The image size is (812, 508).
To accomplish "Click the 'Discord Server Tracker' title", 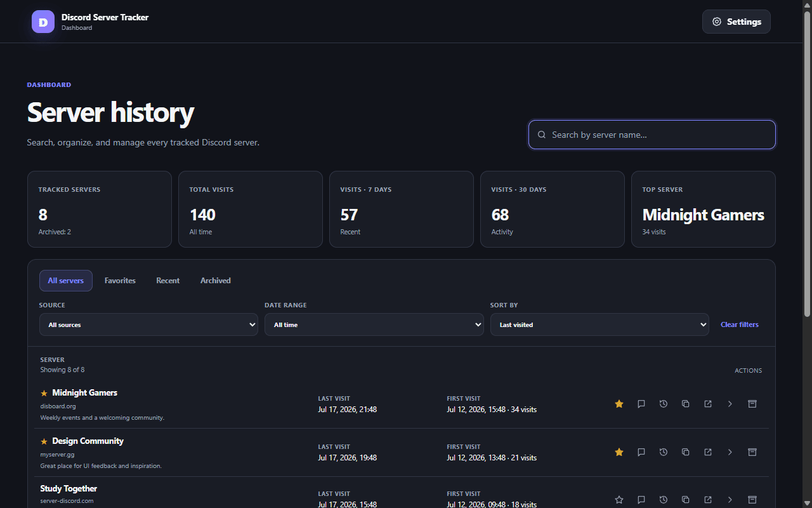I will click(105, 17).
